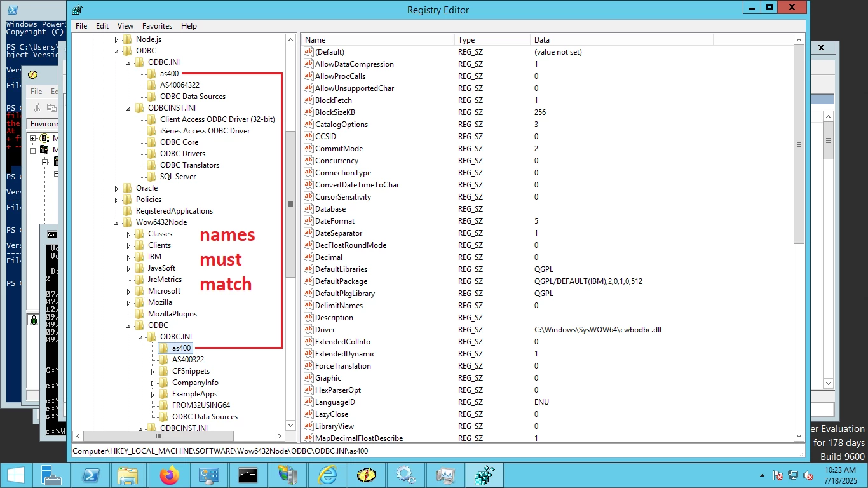
Task: Click the ODBC Core folder icon
Action: coord(151,142)
